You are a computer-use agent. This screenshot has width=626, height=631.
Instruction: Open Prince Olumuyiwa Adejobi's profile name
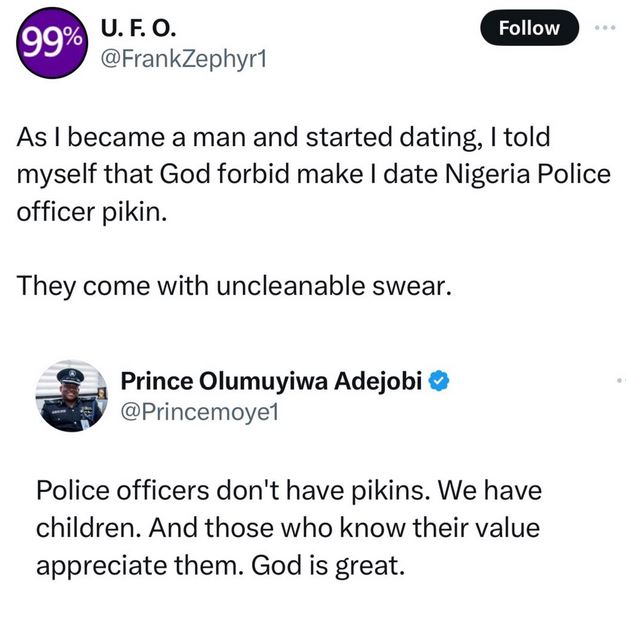pyautogui.click(x=271, y=380)
